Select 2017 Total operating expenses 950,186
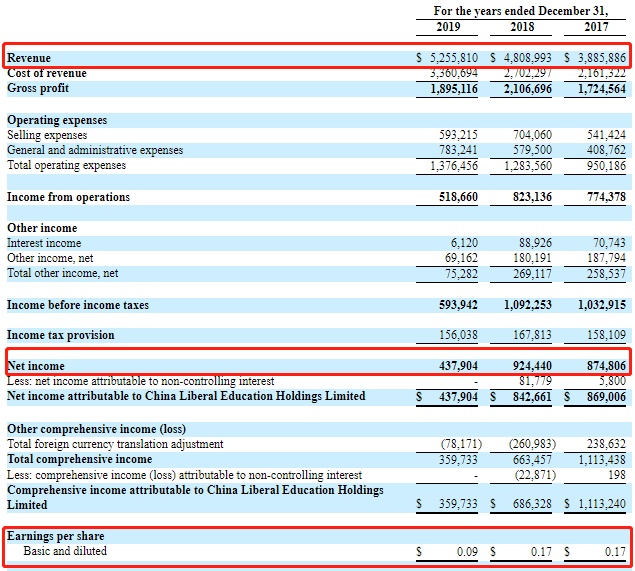 click(x=606, y=166)
